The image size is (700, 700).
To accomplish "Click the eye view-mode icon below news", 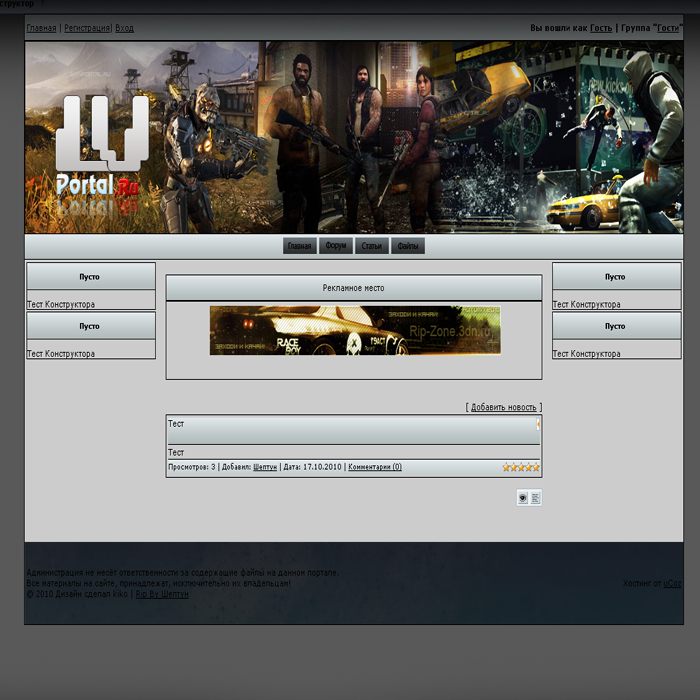I will 523,497.
